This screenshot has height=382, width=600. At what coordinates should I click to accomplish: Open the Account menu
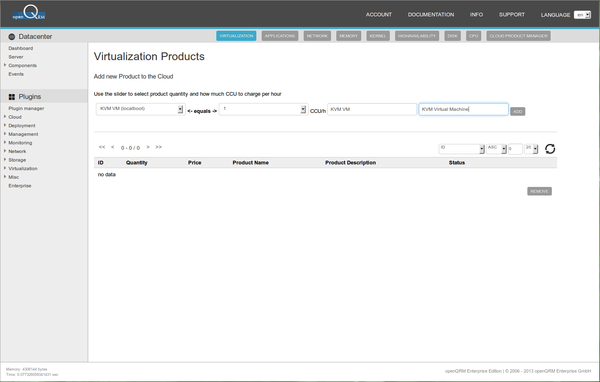(379, 15)
